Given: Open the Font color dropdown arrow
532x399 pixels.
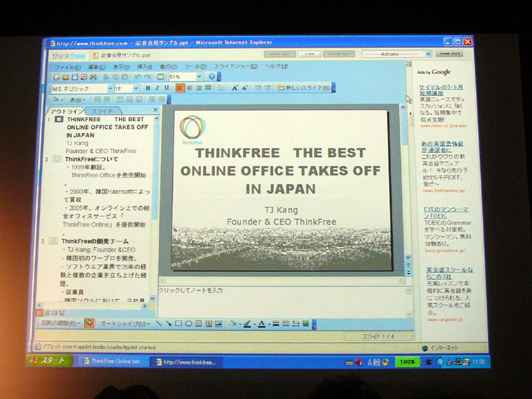Looking at the screenshot, I should pos(269,324).
